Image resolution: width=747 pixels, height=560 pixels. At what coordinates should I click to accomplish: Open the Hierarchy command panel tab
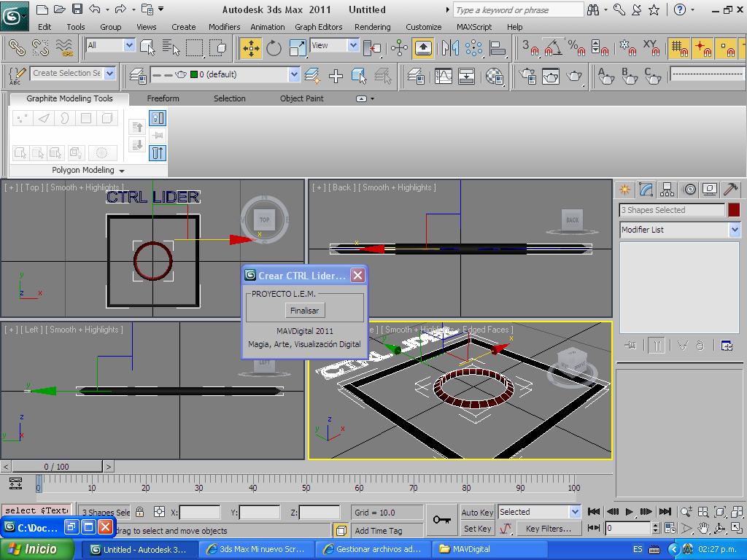(x=667, y=190)
